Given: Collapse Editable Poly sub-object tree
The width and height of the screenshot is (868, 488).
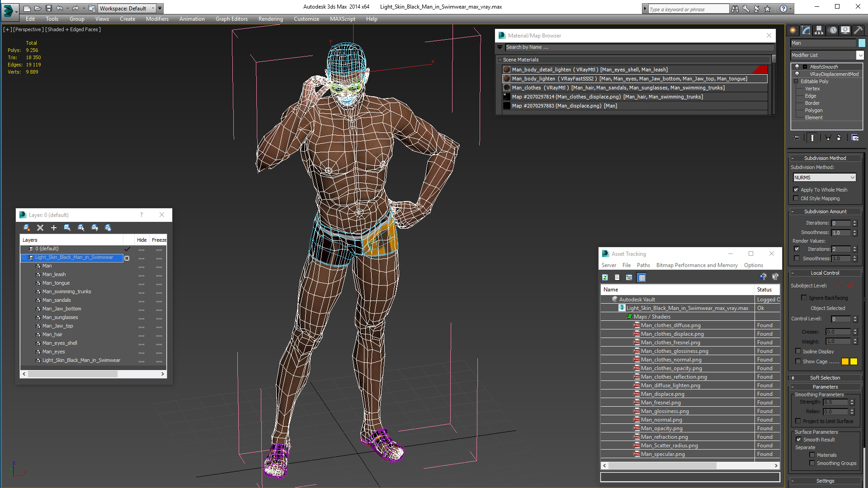Looking at the screenshot, I should 796,81.
